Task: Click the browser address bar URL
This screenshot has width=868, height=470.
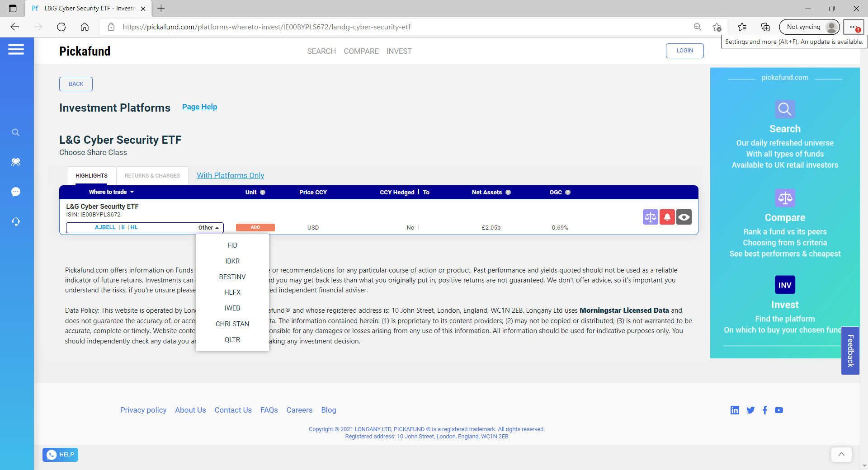Action: click(267, 27)
